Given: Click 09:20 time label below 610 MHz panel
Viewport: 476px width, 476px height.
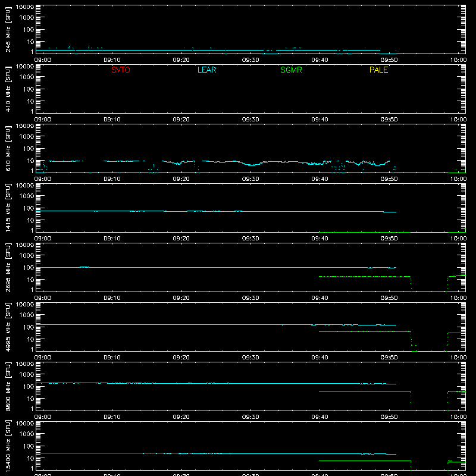Looking at the screenshot, I should point(181,179).
